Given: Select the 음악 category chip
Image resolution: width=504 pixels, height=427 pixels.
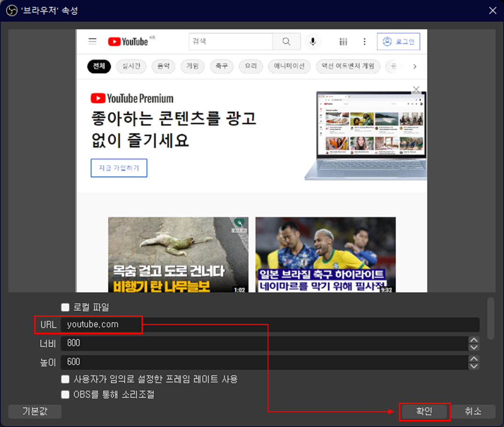Looking at the screenshot, I should 163,66.
